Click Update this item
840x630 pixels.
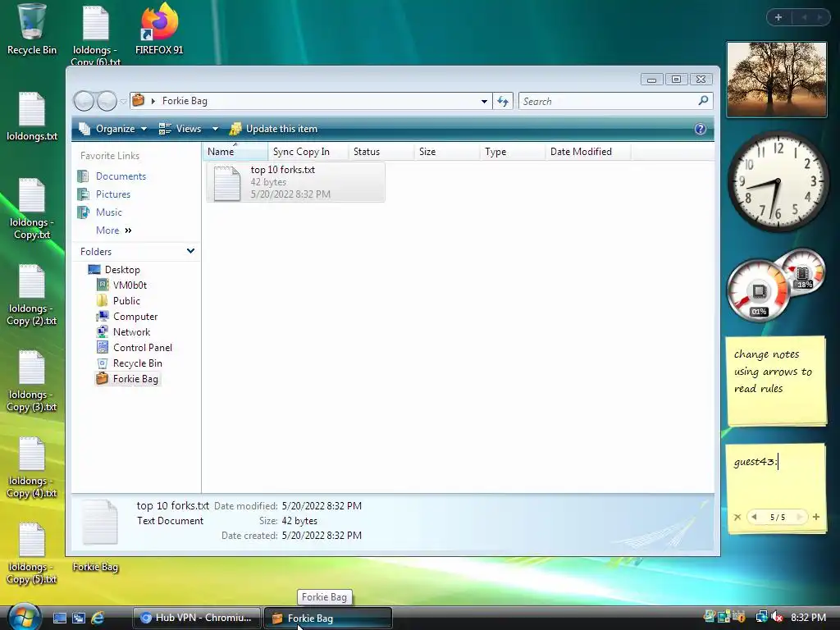273,129
